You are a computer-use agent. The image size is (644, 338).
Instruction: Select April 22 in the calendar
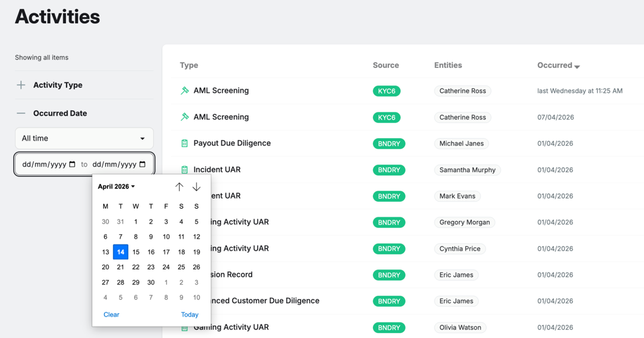pyautogui.click(x=136, y=267)
